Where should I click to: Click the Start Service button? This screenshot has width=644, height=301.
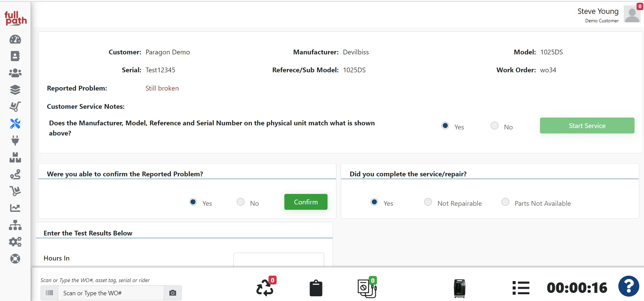587,126
